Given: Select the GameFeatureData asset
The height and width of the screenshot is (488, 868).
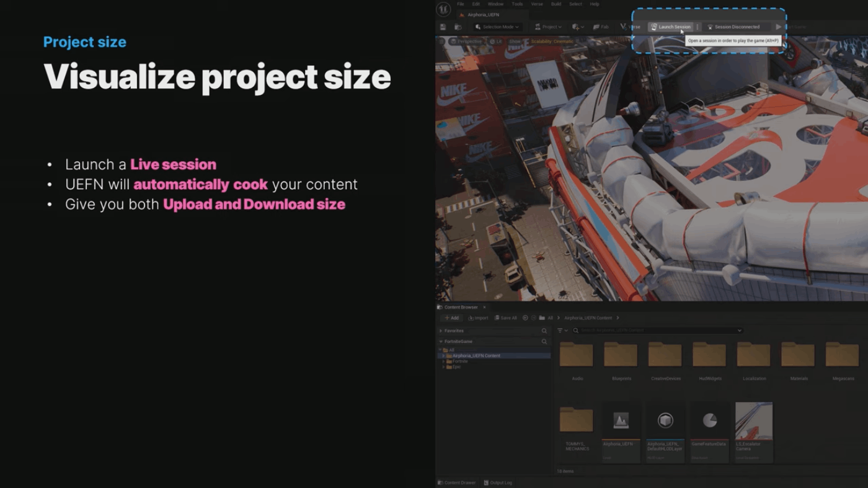Looking at the screenshot, I should click(710, 432).
